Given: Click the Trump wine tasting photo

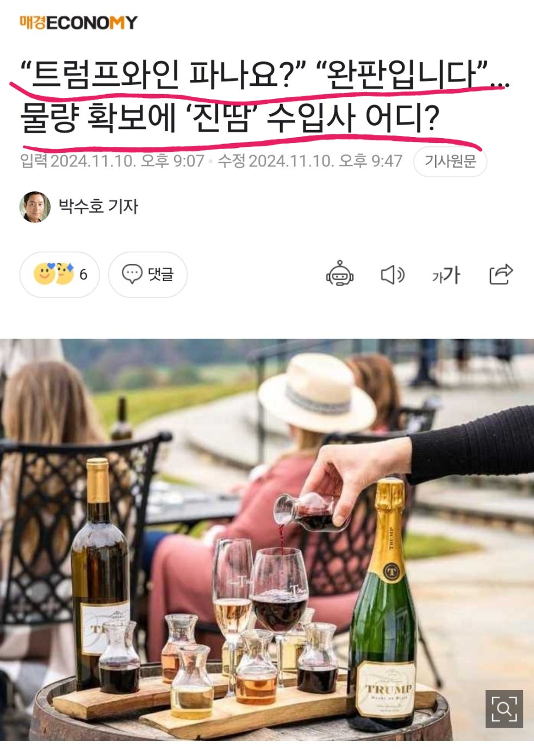Looking at the screenshot, I should (x=267, y=540).
